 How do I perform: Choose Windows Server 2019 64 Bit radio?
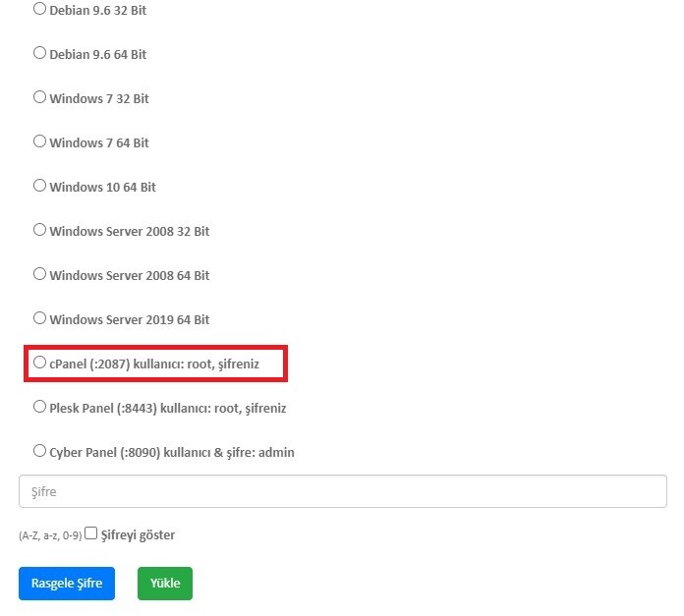(39, 318)
